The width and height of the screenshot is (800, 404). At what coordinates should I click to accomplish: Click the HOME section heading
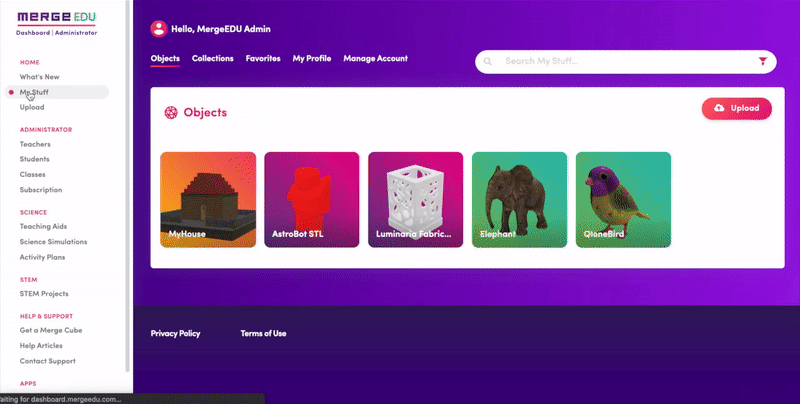pyautogui.click(x=30, y=62)
